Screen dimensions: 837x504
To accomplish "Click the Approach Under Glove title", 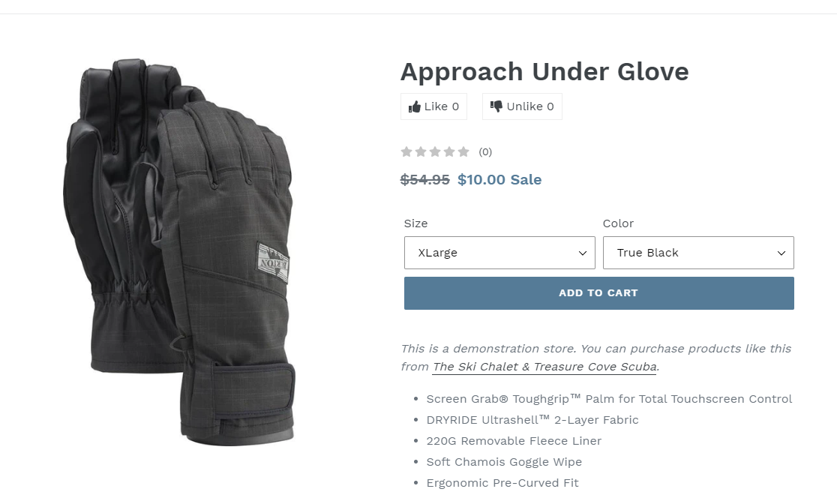I will 544,71.
